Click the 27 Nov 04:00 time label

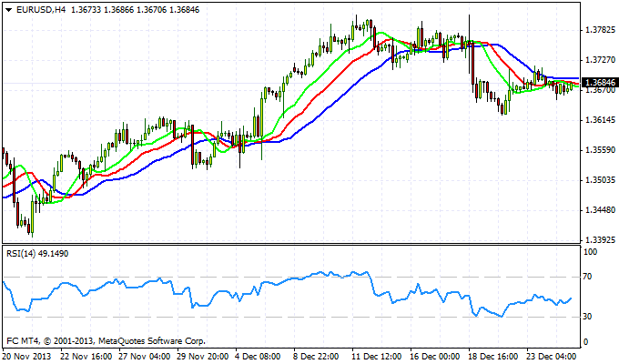(x=145, y=356)
